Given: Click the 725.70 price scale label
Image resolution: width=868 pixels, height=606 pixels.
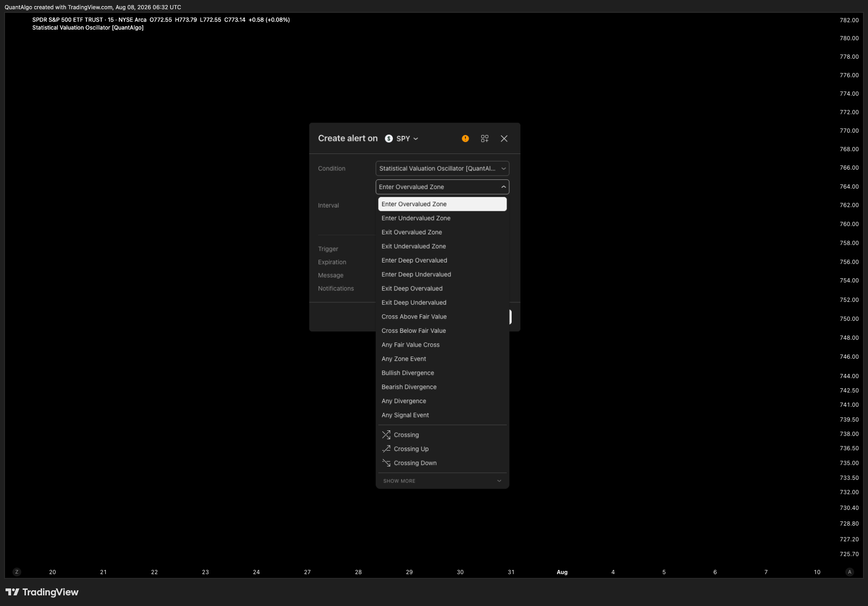Looking at the screenshot, I should click(849, 554).
